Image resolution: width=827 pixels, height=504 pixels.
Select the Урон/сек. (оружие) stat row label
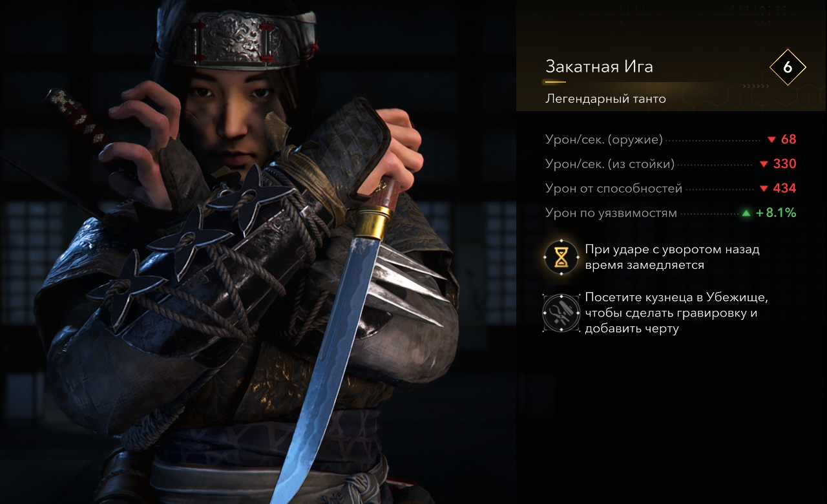604,140
